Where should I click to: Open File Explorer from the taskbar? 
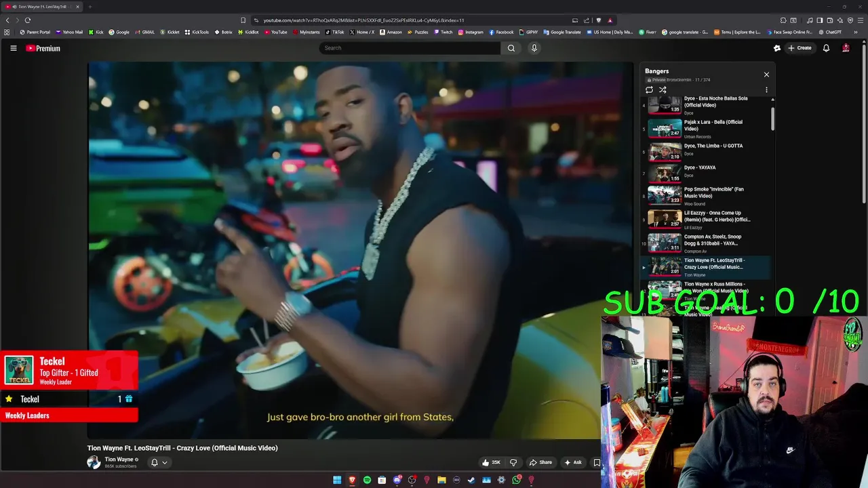441,480
